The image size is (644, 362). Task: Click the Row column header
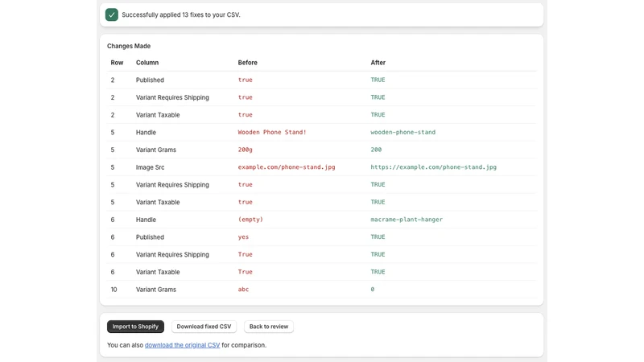pos(117,63)
